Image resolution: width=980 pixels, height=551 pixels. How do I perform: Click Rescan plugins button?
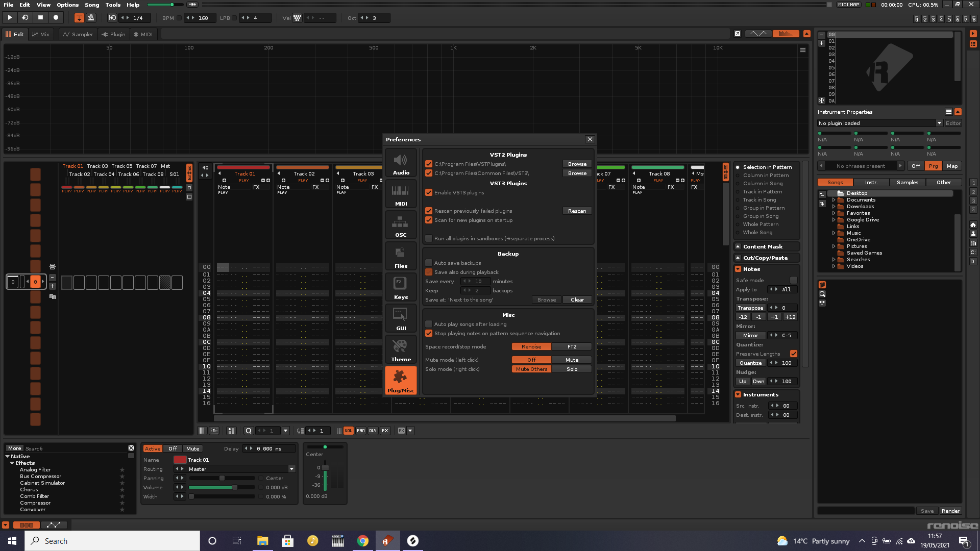coord(577,211)
